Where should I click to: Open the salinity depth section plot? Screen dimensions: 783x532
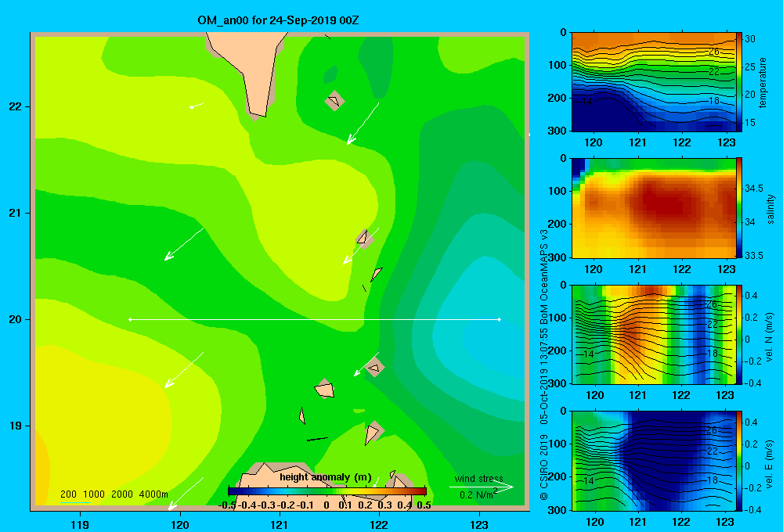pos(654,208)
